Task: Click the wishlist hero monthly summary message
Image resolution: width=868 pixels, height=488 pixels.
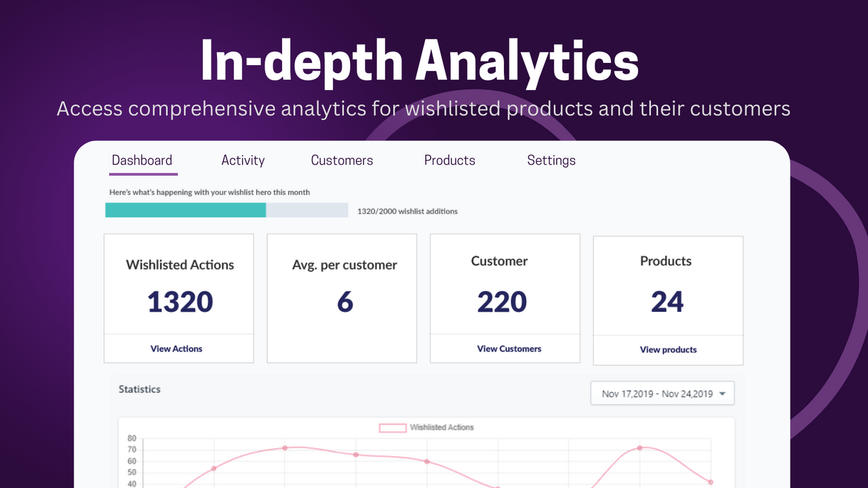Action: (209, 192)
